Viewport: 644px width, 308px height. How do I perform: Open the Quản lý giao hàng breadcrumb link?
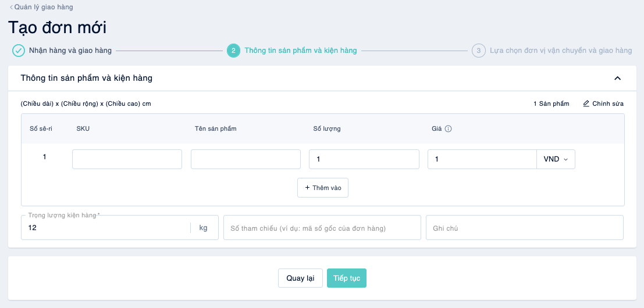coord(44,7)
